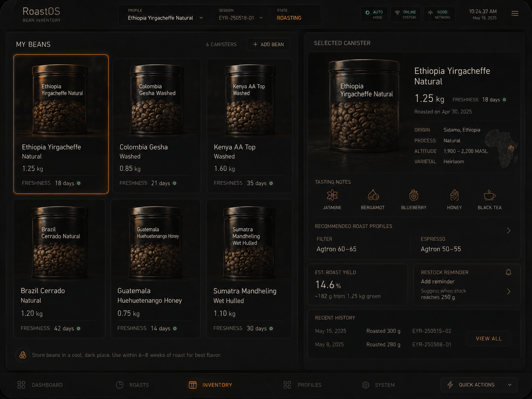The image size is (532, 399).
Task: Click the plus icon on Add Bean
Action: click(x=255, y=44)
